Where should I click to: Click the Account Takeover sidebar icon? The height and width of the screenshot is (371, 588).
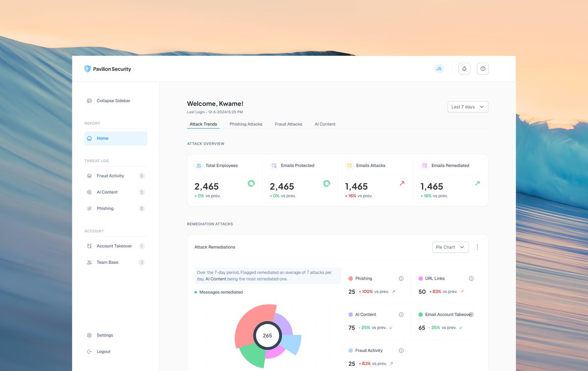[x=89, y=246]
